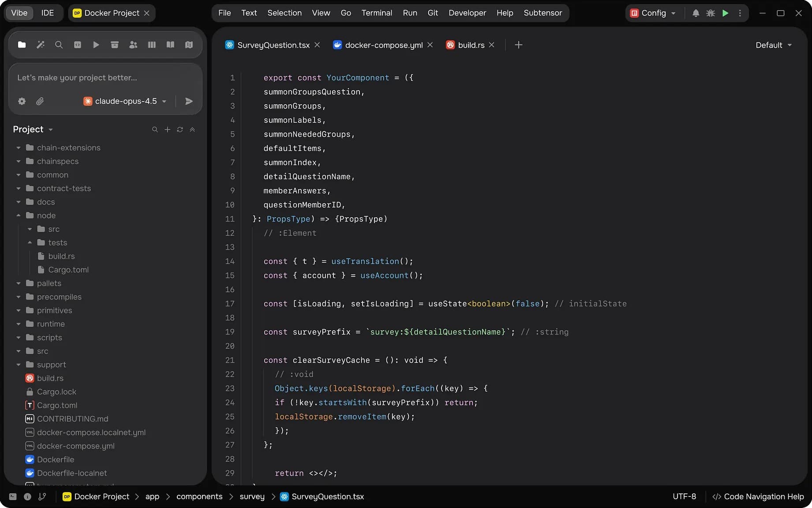The height and width of the screenshot is (508, 812).
Task: Click the magic wand icon in sidebar toolbar
Action: coord(41,45)
